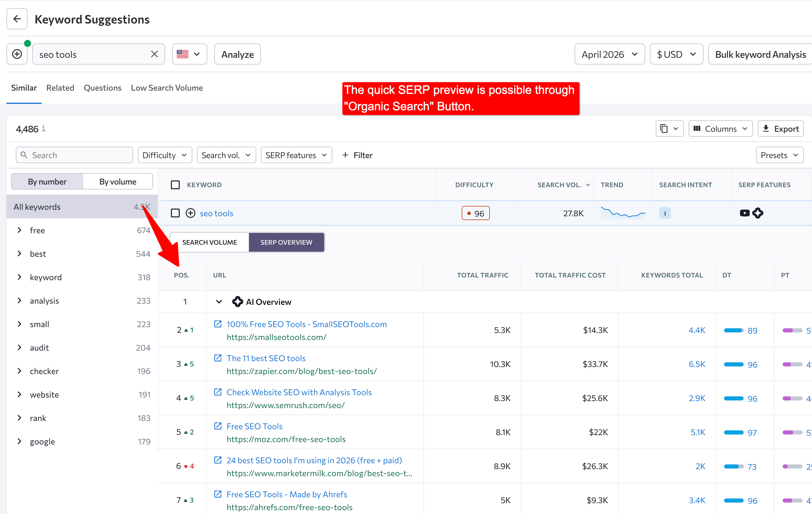Switch to the Low Search Volume tab
The width and height of the screenshot is (812, 514).
pyautogui.click(x=167, y=88)
